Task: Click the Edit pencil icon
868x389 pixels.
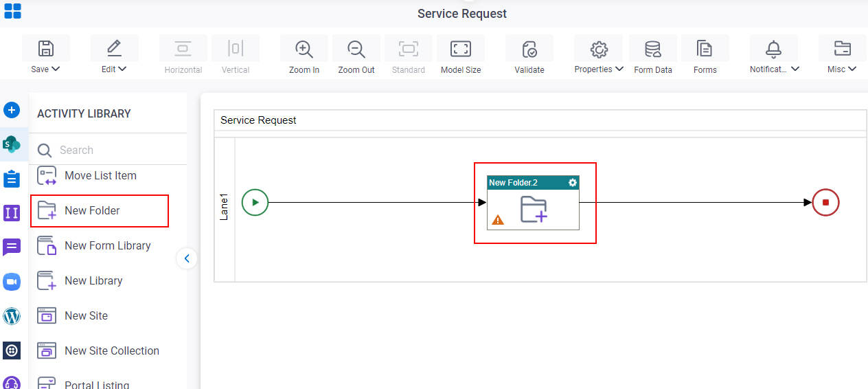Action: tap(114, 48)
